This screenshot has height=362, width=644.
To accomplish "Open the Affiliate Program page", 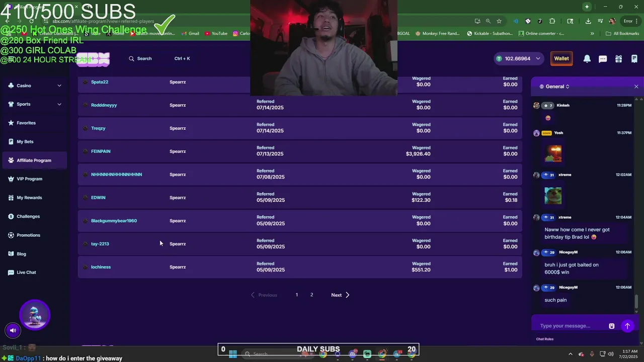I will (x=34, y=160).
